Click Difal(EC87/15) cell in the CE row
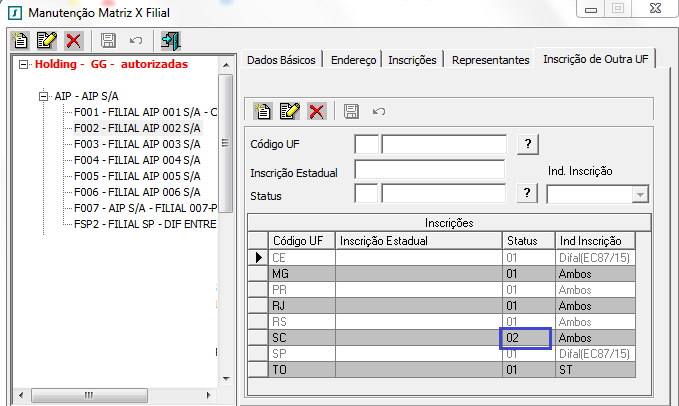 tap(595, 258)
